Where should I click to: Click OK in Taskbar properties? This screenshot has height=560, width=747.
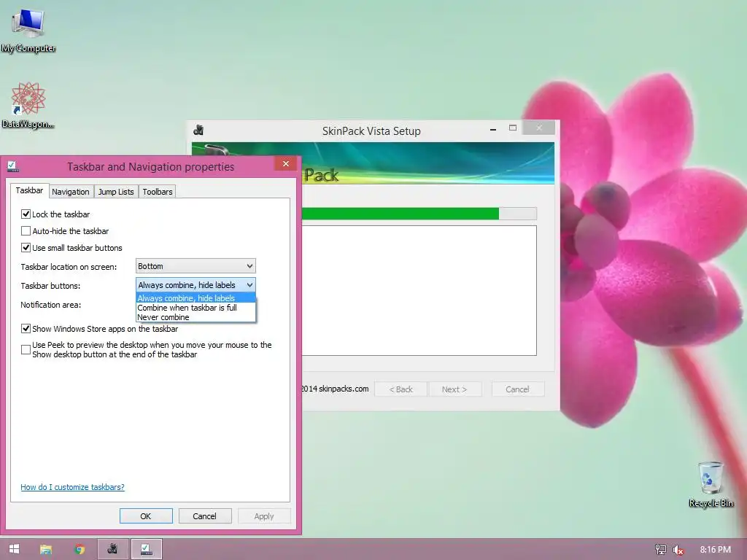[x=146, y=516]
